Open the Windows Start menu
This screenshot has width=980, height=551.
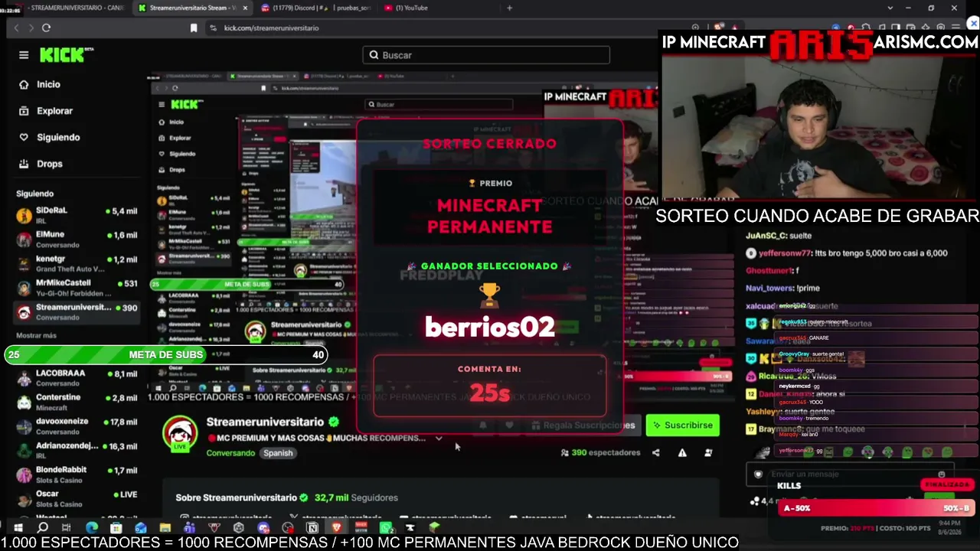point(18,527)
